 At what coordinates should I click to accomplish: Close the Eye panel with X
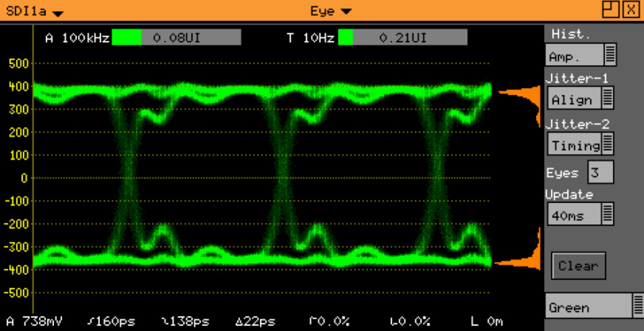[631, 9]
